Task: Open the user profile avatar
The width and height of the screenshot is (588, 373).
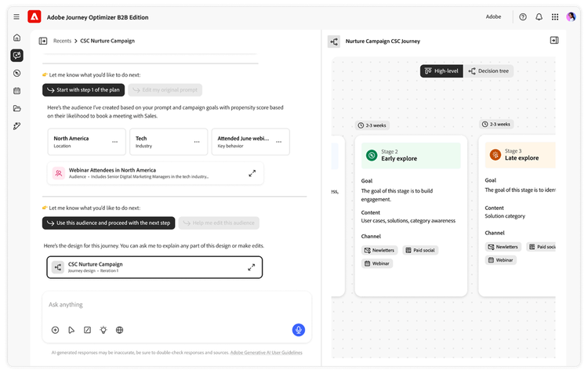Action: (571, 17)
